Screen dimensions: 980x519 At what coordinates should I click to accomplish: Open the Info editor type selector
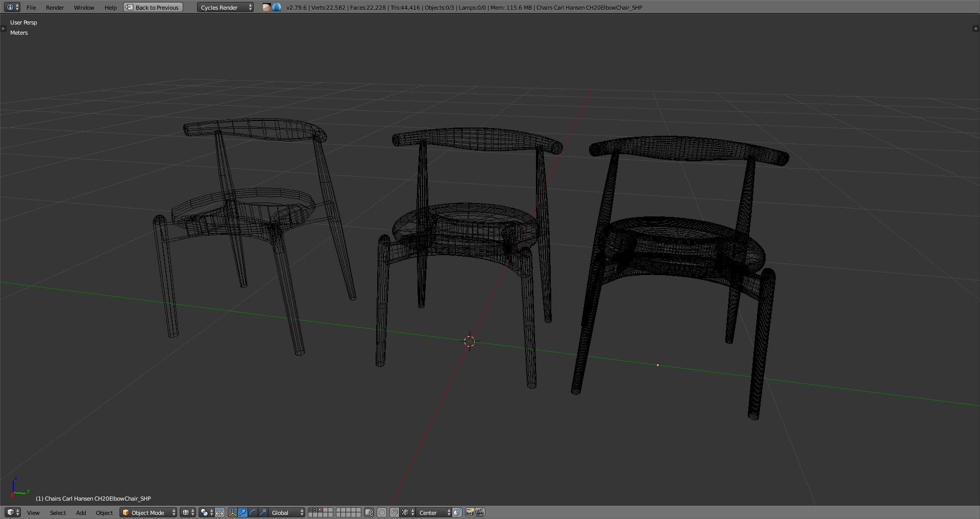[x=12, y=7]
